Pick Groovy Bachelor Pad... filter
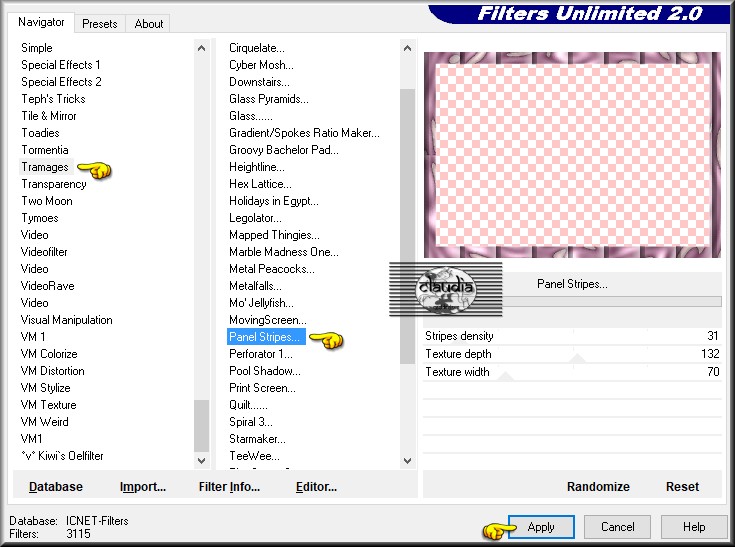Screen dimensions: 735x547 284,150
